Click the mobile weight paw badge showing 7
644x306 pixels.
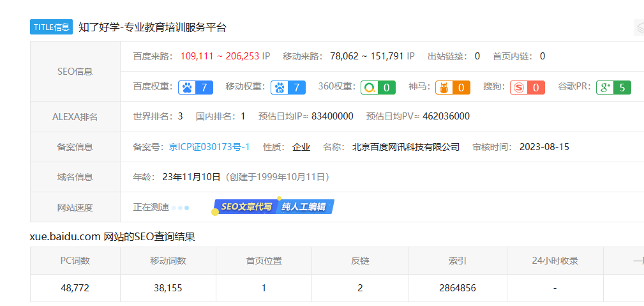288,87
